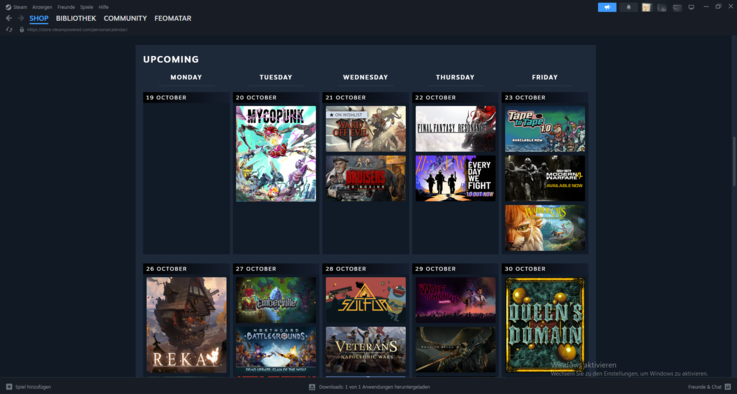Click the downloads icon in the status bar
The width and height of the screenshot is (737, 394).
click(312, 387)
